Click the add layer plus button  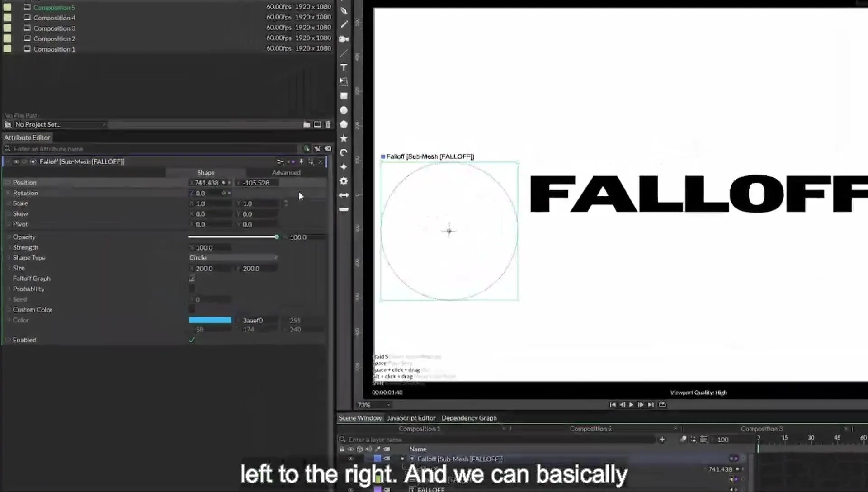tap(662, 439)
